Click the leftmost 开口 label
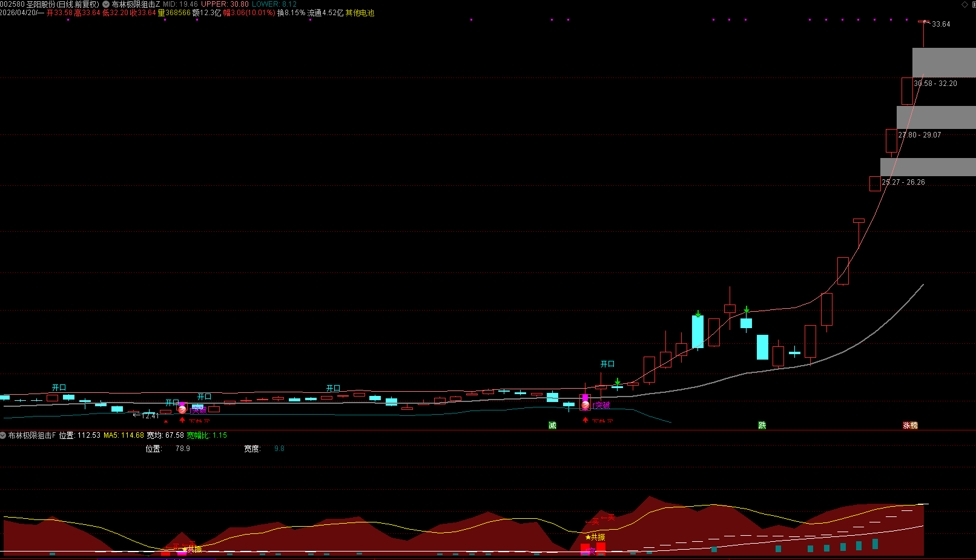The width and height of the screenshot is (976, 560). [59, 387]
